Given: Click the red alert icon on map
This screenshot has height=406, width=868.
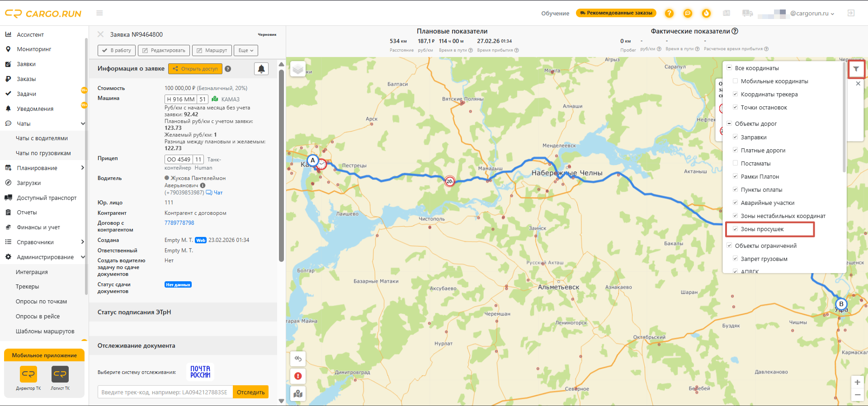Looking at the screenshot, I should pyautogui.click(x=298, y=376).
